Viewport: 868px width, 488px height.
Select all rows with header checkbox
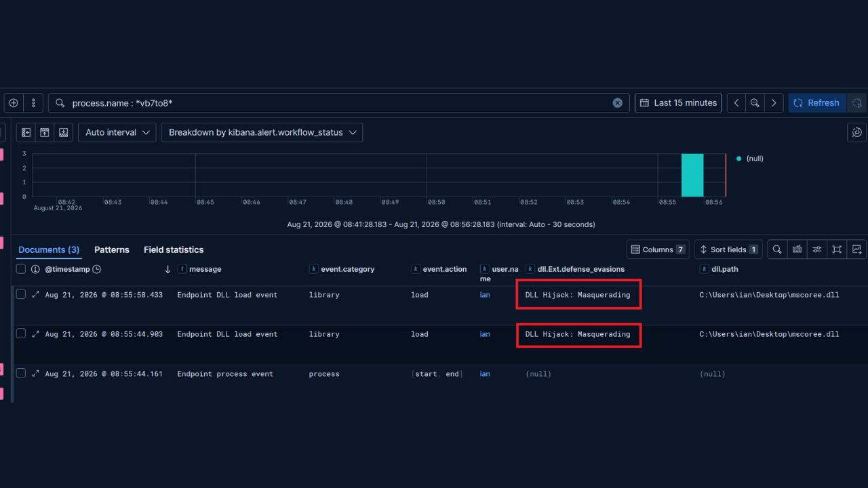tap(21, 269)
